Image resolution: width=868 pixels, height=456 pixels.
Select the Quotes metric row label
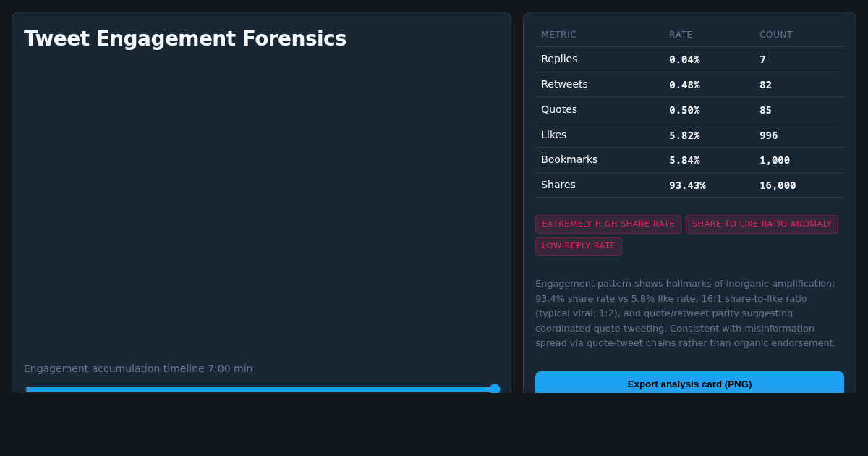(x=559, y=109)
